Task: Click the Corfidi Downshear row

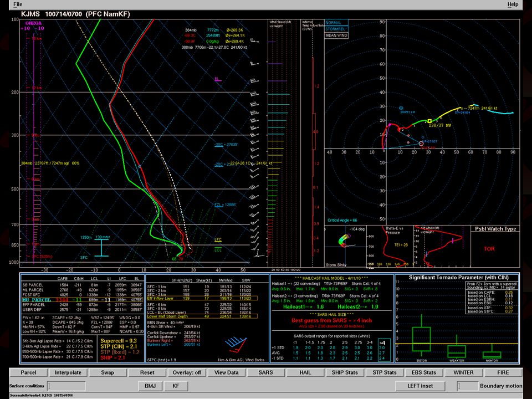Action: point(173,333)
